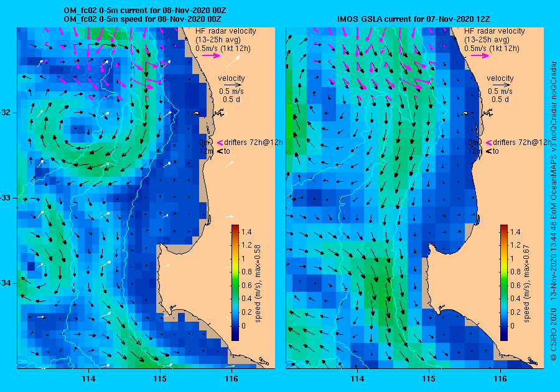Click 'speed (m/s), max=0.58' color bar caption
The image size is (560, 392).
pyautogui.click(x=258, y=284)
